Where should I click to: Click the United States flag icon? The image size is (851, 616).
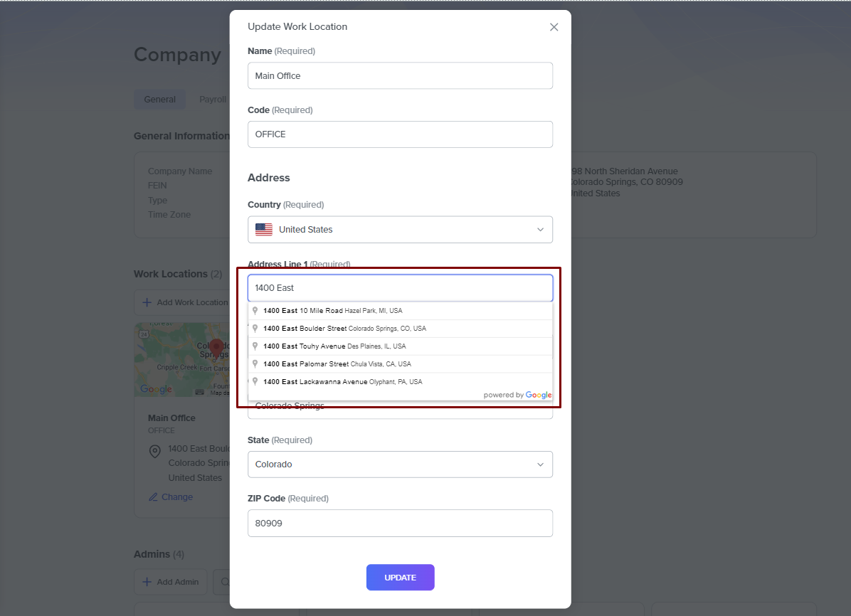click(264, 230)
